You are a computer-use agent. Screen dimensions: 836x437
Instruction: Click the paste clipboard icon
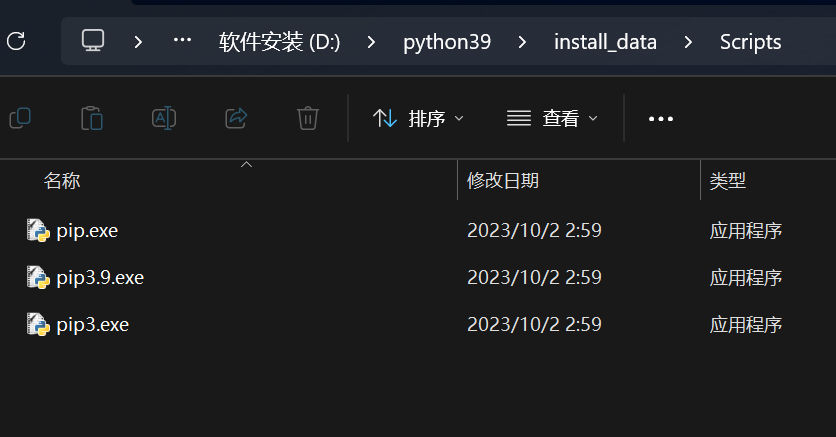tap(92, 118)
